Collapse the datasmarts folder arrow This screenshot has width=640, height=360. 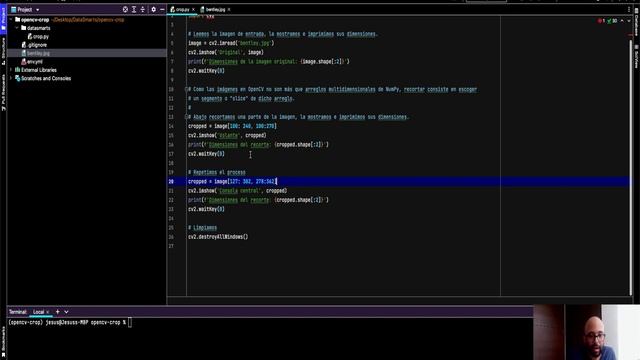pos(17,28)
